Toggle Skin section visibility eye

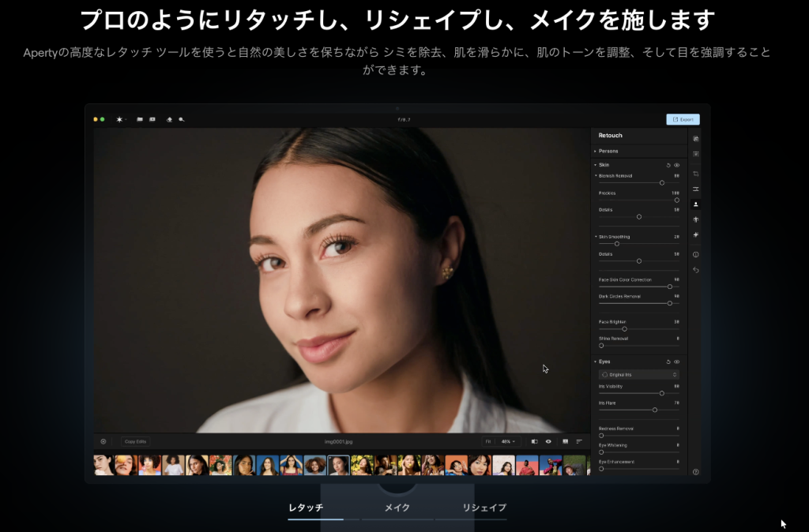click(676, 164)
